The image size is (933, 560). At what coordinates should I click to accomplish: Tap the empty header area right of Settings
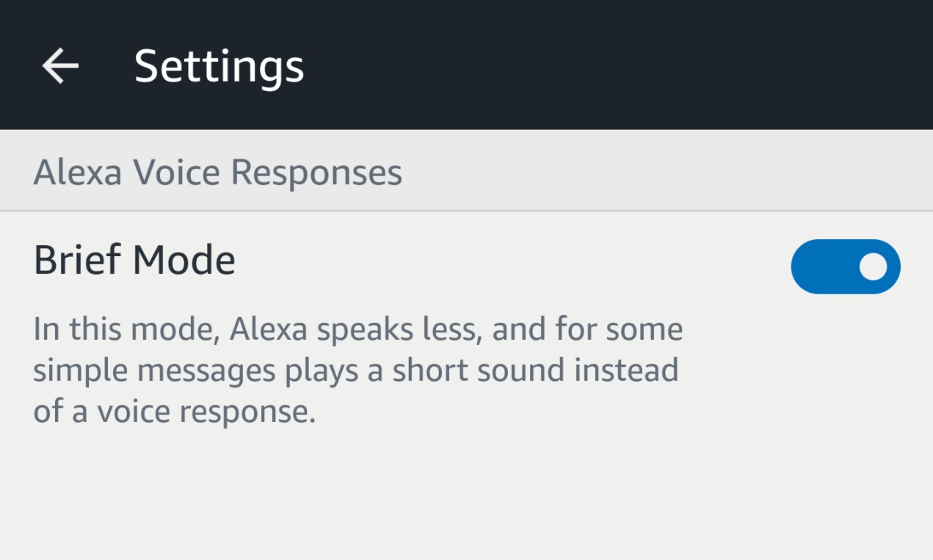617,65
